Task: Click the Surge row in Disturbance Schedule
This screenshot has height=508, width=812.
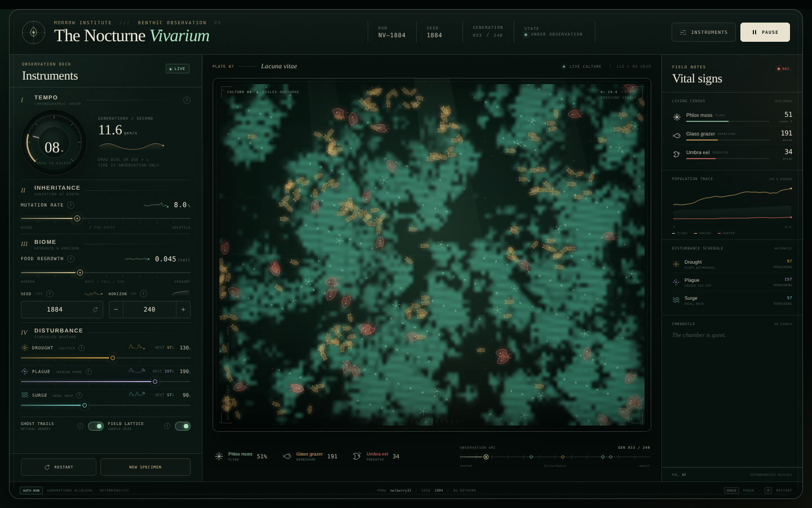Action: click(x=732, y=300)
